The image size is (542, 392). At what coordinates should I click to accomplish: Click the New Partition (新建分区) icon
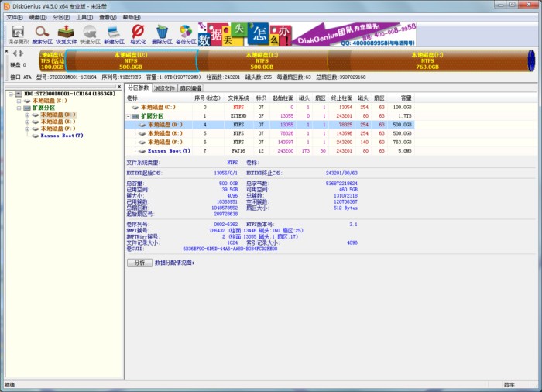pos(115,33)
